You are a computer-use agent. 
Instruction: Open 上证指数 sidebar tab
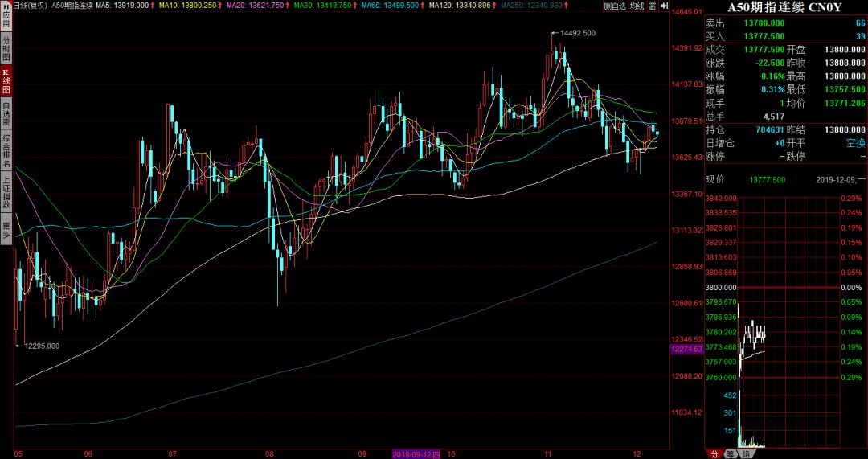coord(6,193)
